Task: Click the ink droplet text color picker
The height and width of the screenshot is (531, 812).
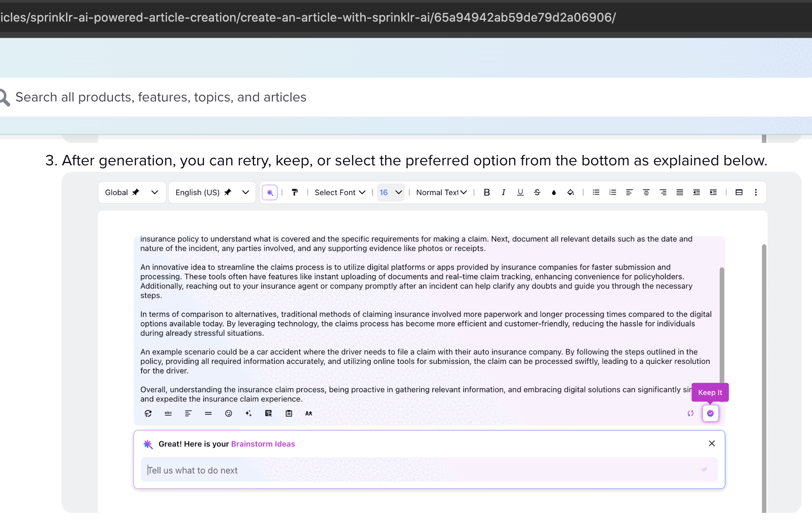Action: pos(554,193)
